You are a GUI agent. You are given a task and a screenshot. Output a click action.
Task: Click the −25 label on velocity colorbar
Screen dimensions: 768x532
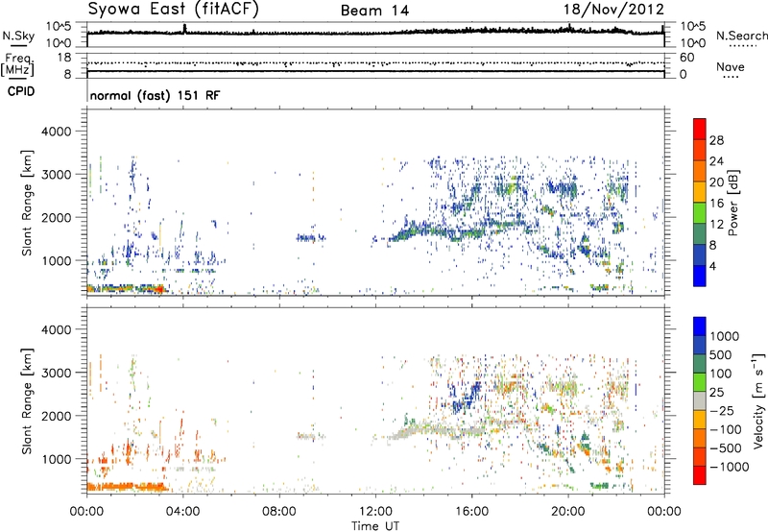click(x=722, y=411)
